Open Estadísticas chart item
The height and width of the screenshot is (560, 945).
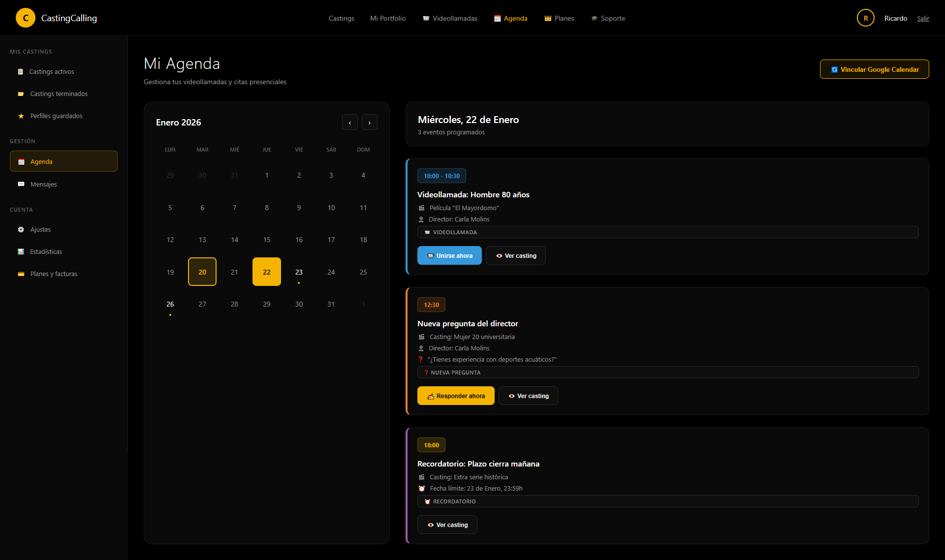click(x=46, y=251)
